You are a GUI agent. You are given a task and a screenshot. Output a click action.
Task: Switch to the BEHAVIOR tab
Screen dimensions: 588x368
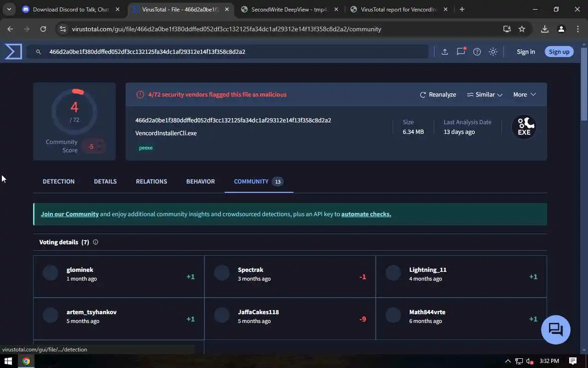(200, 181)
